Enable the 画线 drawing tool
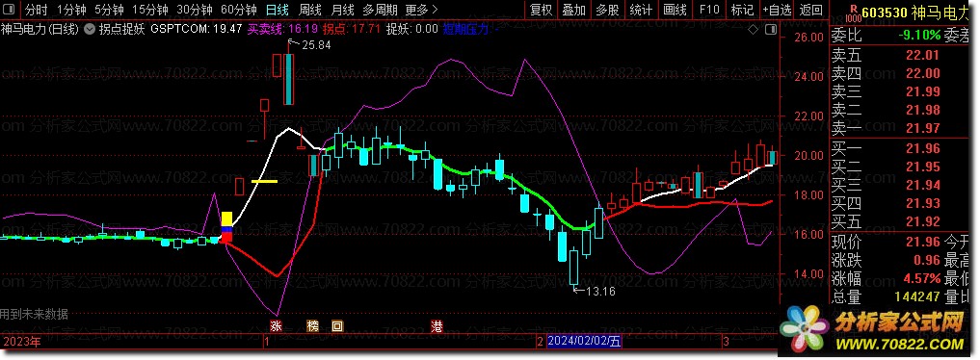 click(x=675, y=10)
